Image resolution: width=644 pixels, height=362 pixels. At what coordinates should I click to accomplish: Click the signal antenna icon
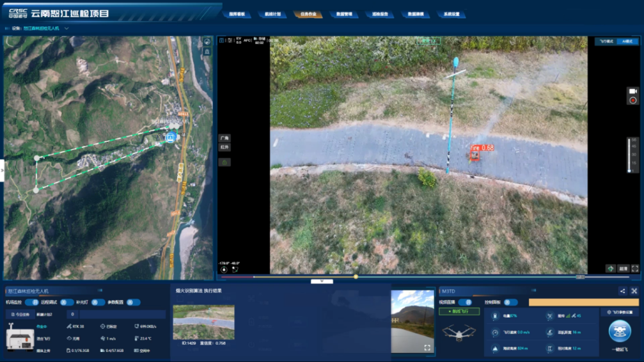pos(549,316)
